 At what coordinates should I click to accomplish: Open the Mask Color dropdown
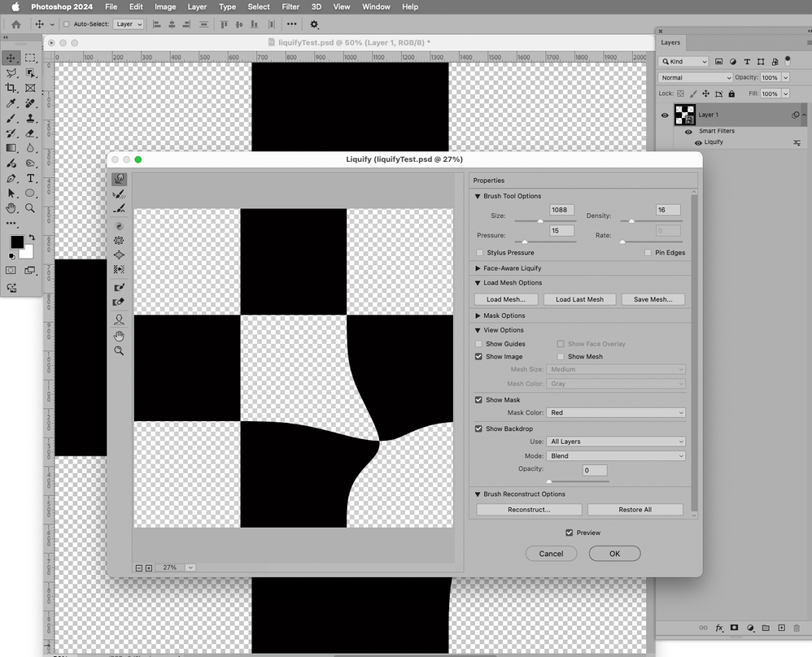(615, 413)
